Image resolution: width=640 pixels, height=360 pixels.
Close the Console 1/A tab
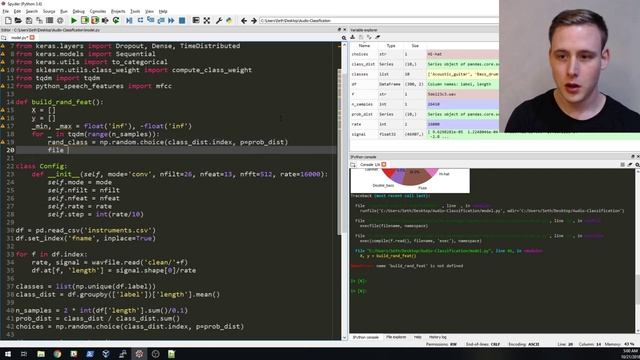384,164
